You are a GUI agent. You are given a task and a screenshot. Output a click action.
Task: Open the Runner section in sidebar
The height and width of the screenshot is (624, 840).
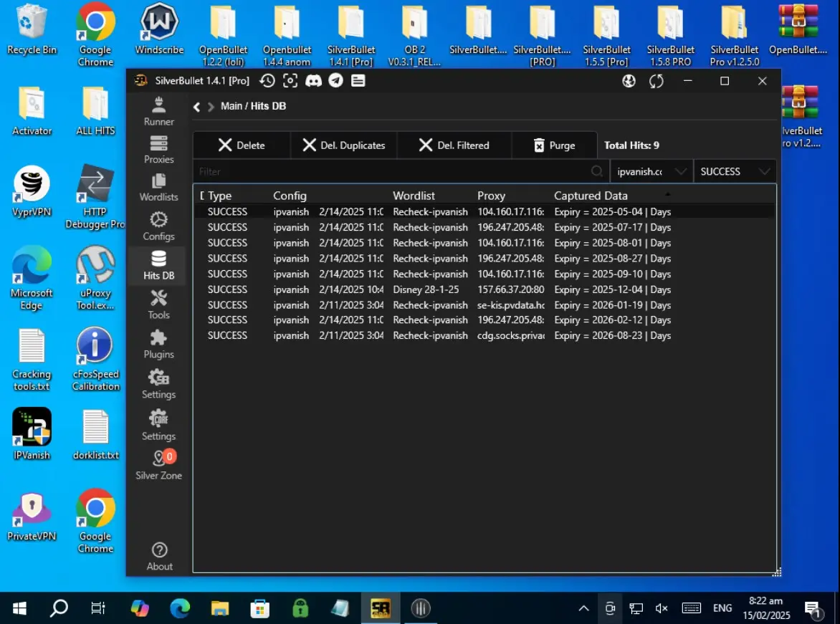tap(158, 112)
